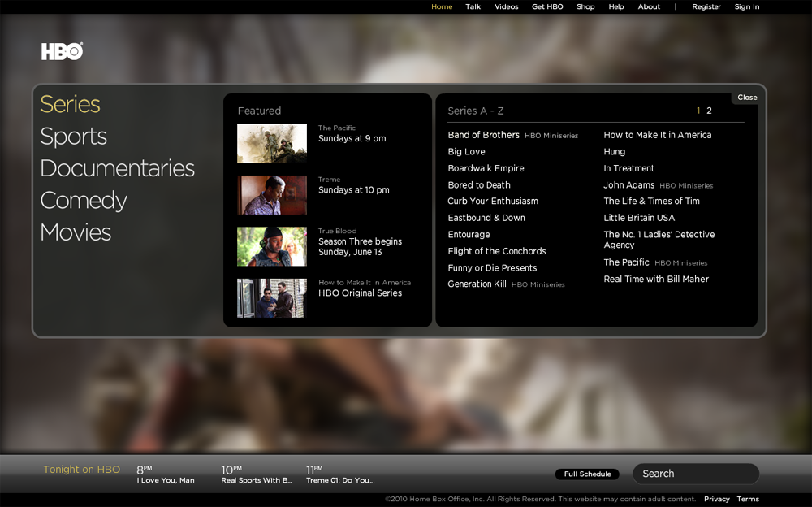
Task: Open Curb Your Enthusiasm series
Action: tap(493, 201)
